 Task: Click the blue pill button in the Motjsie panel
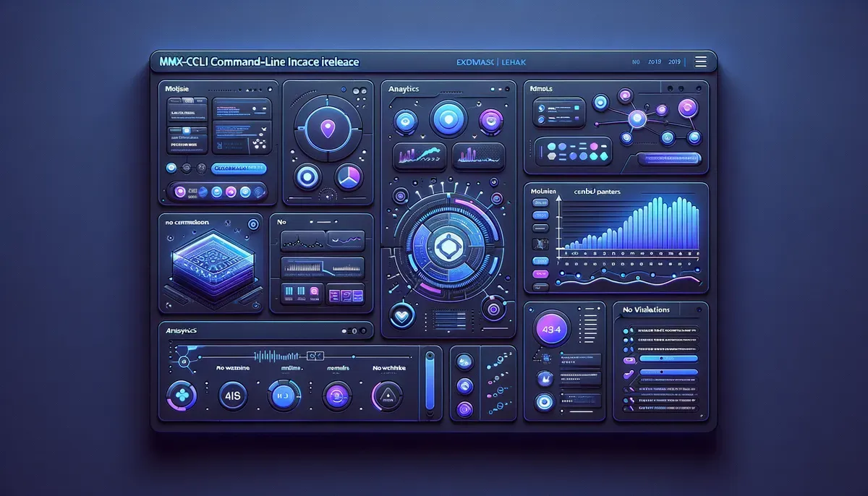tap(239, 168)
